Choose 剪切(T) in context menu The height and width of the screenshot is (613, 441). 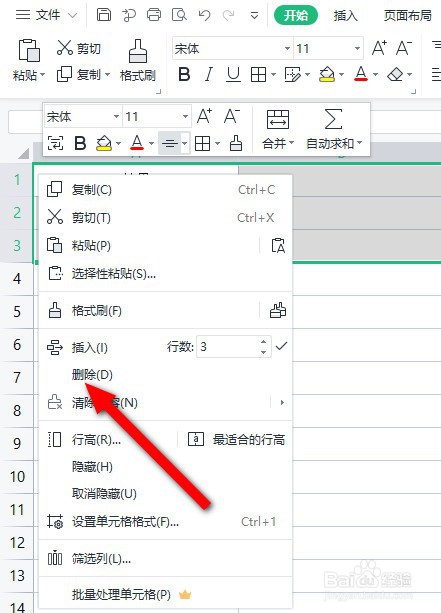click(166, 217)
